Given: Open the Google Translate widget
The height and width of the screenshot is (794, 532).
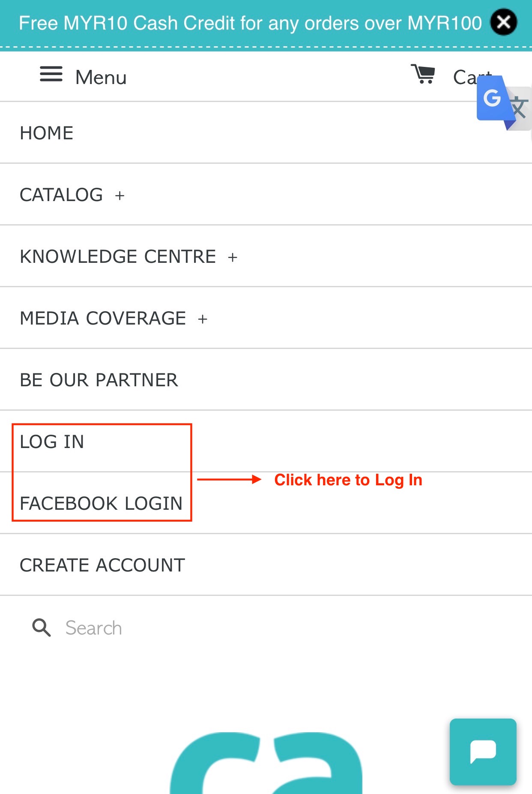Looking at the screenshot, I should click(503, 103).
